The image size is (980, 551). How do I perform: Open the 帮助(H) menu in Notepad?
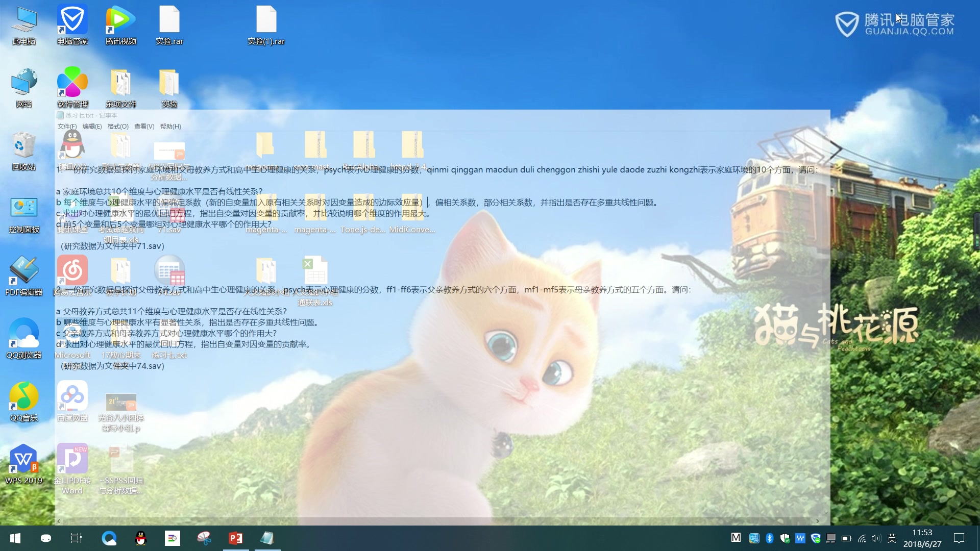170,127
